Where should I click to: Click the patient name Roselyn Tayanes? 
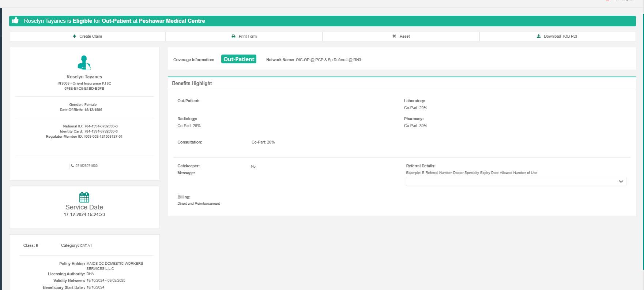tap(84, 77)
